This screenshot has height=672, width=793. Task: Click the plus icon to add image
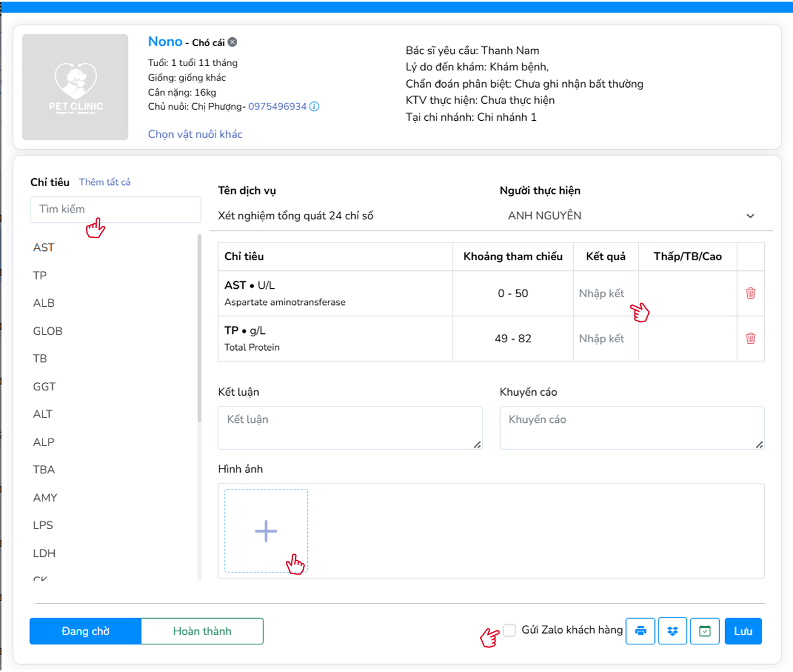click(266, 531)
